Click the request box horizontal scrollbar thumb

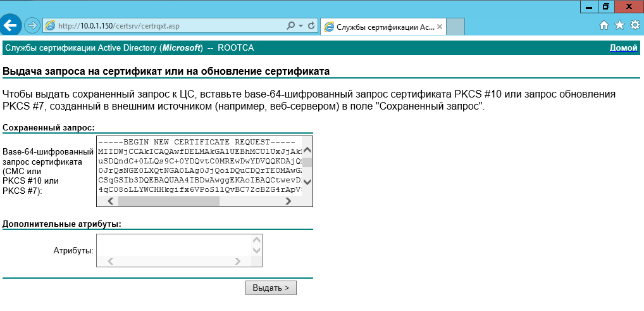(x=168, y=201)
